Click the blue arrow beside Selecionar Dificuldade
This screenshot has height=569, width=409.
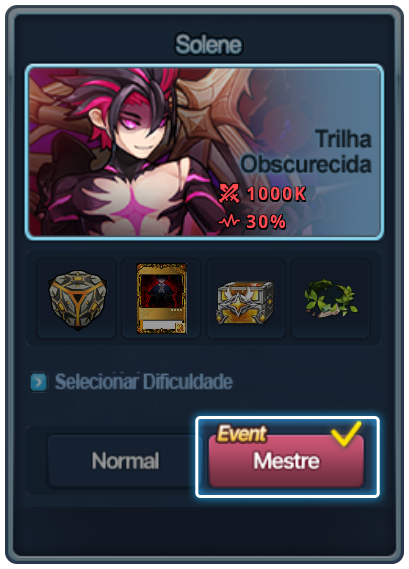(x=38, y=382)
